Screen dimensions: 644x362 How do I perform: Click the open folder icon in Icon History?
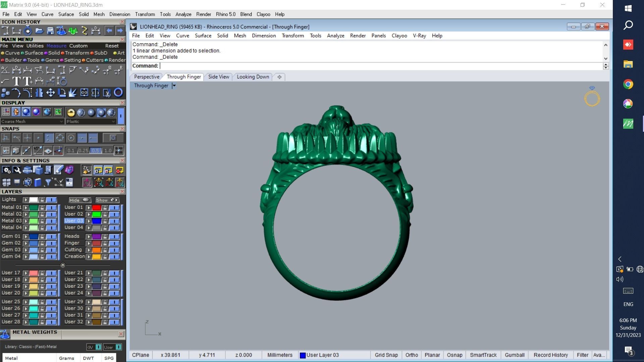pos(39,31)
